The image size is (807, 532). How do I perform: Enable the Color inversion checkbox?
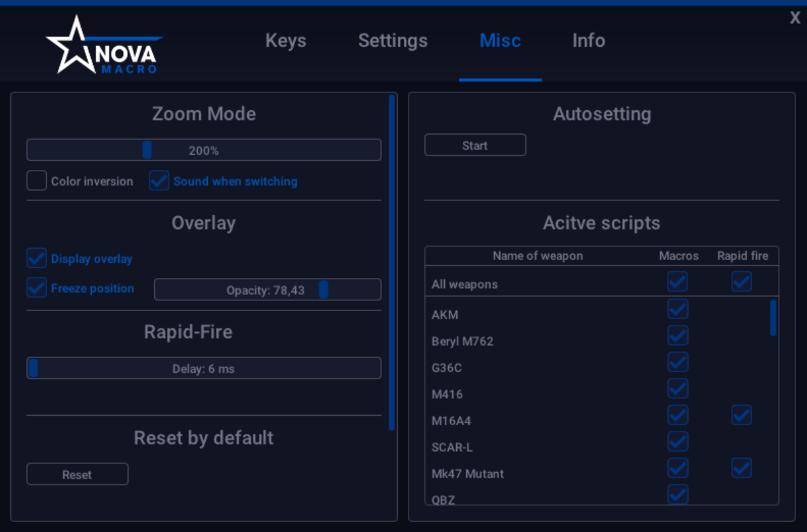[x=37, y=181]
